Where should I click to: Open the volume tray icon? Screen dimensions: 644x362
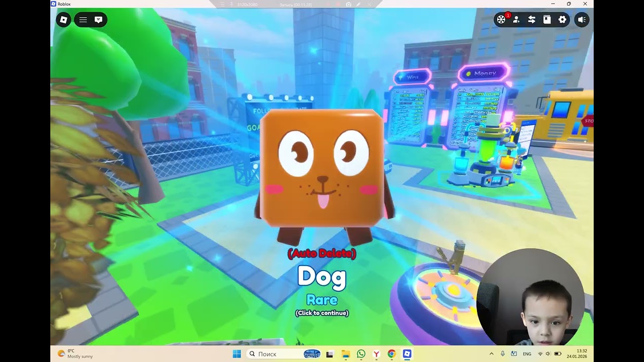tap(548, 354)
